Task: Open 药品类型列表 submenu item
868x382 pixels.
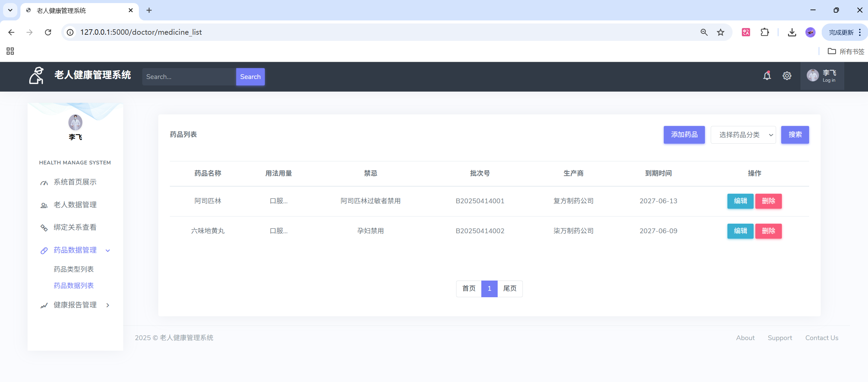Action: tap(74, 269)
